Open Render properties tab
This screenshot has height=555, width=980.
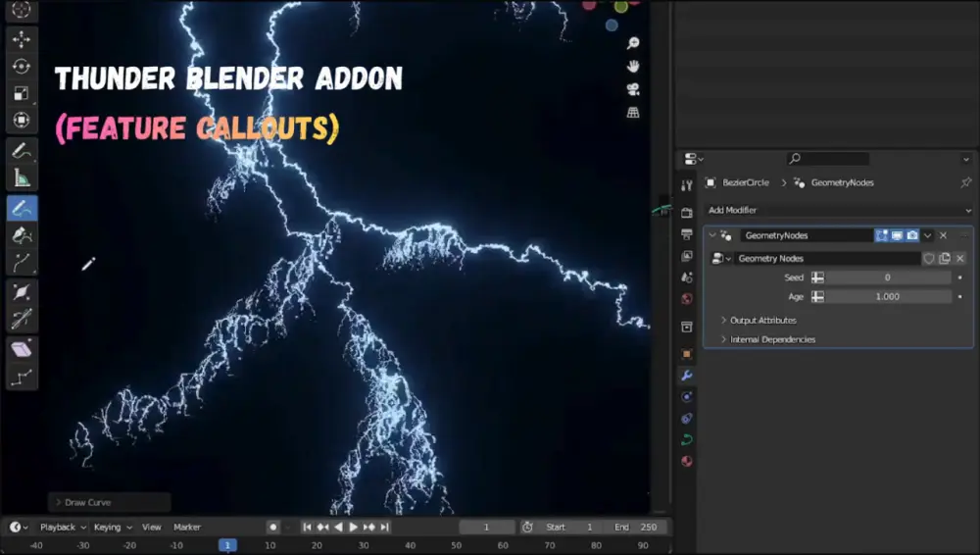(x=686, y=212)
